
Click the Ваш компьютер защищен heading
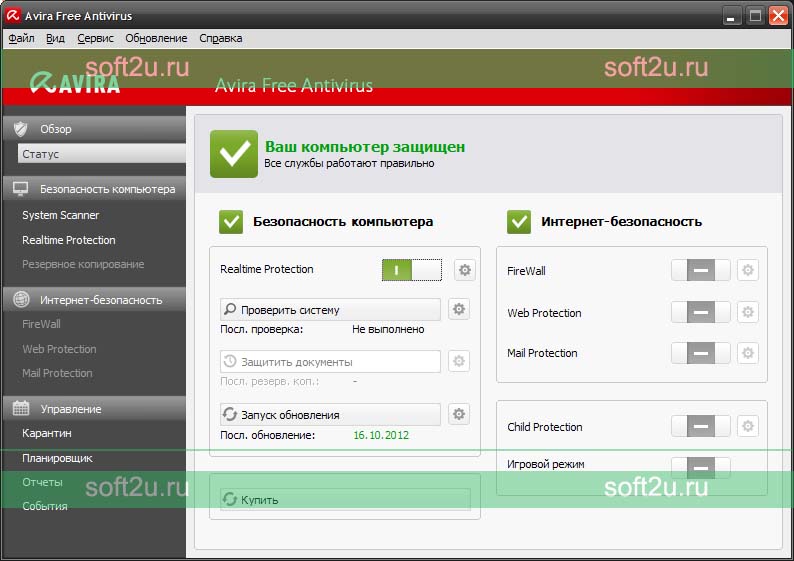point(365,146)
